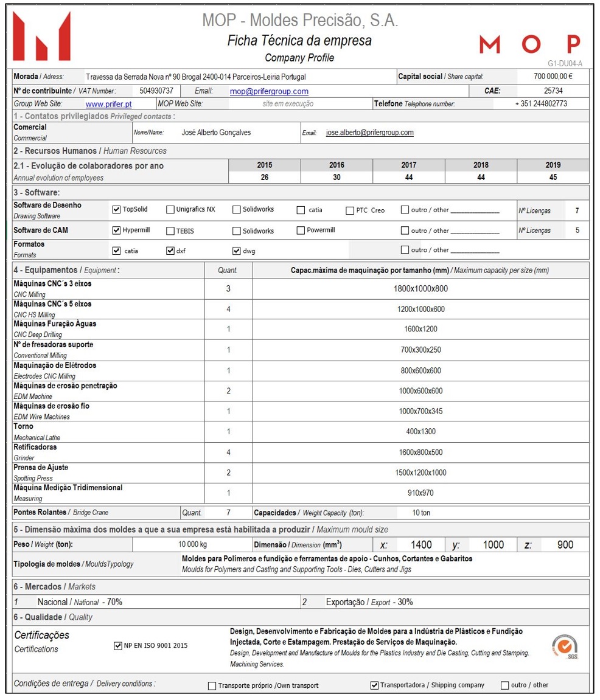Check Transporte próprio / Own transport box
This screenshot has height=700, width=600.
(212, 686)
